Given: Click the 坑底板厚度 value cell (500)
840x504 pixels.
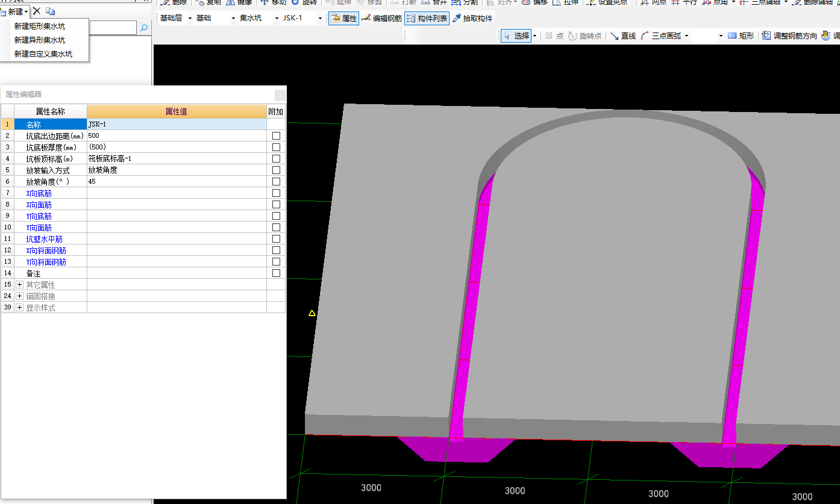Looking at the screenshot, I should pyautogui.click(x=177, y=148).
